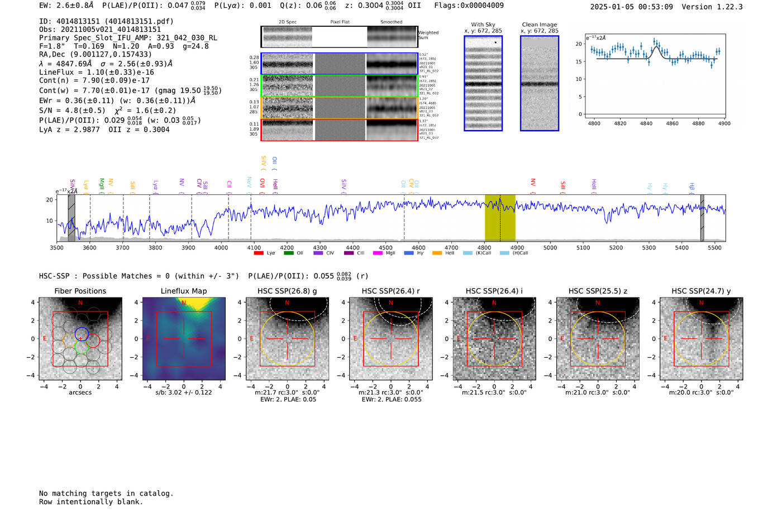Screen dimensions: 782x532
Task: Click the orange HeII legend swatch
Action: [437, 253]
